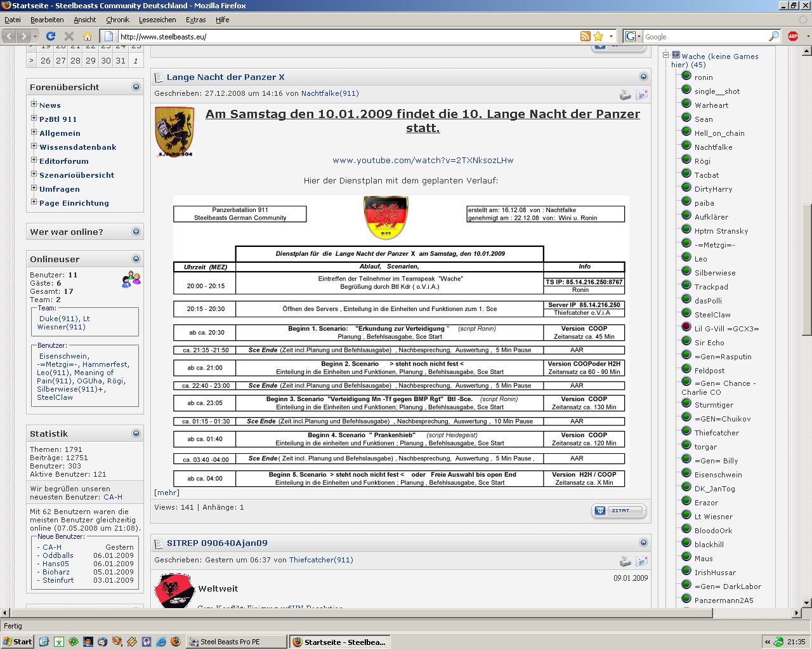Open the search engine selection dropdown
Image resolution: width=812 pixels, height=650 pixels.
633,36
